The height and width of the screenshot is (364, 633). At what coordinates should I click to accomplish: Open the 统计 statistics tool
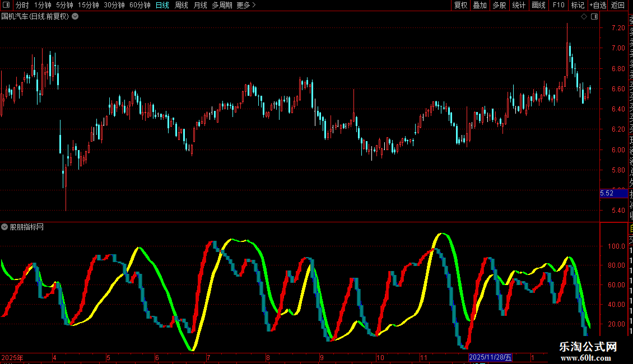pos(519,5)
